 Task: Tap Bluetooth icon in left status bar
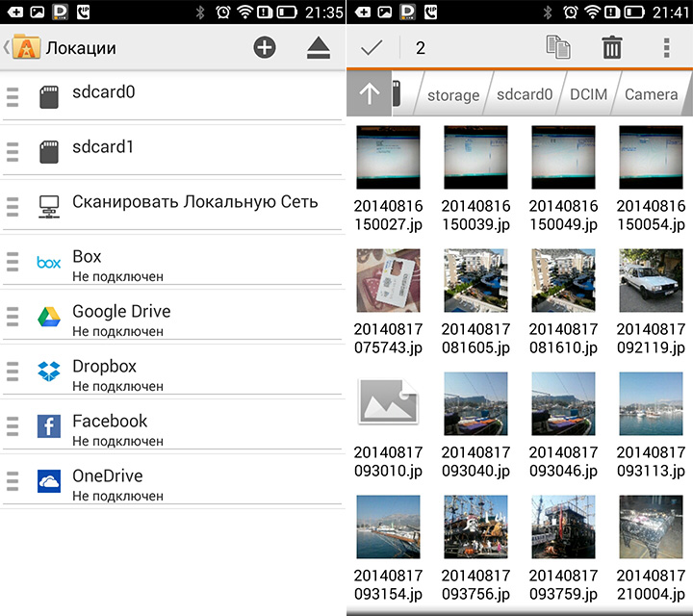200,12
